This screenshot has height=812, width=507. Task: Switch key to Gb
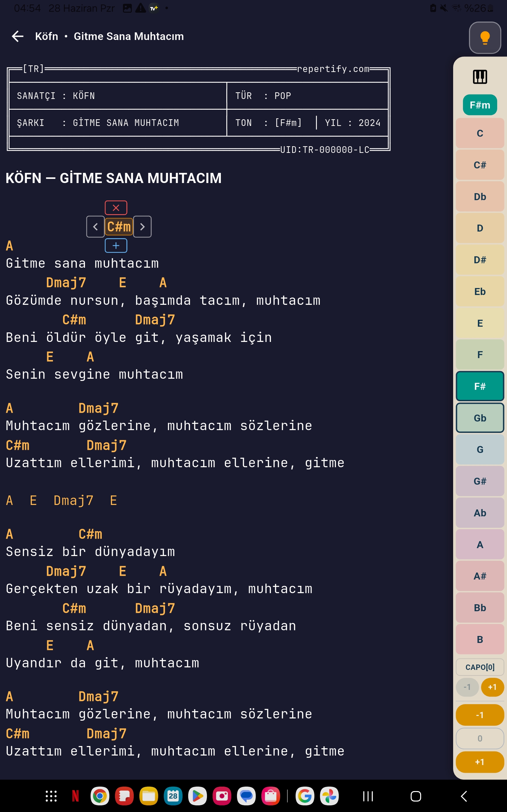(480, 418)
